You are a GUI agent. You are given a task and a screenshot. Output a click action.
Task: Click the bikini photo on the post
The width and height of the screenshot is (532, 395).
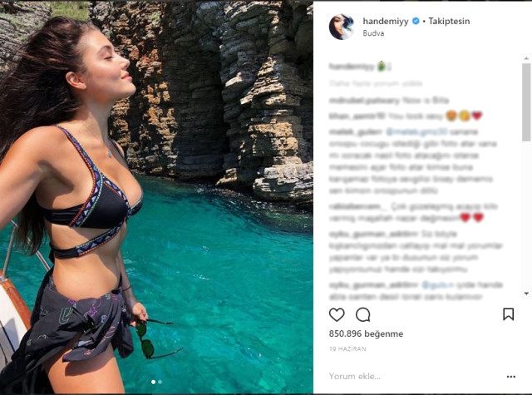click(156, 198)
